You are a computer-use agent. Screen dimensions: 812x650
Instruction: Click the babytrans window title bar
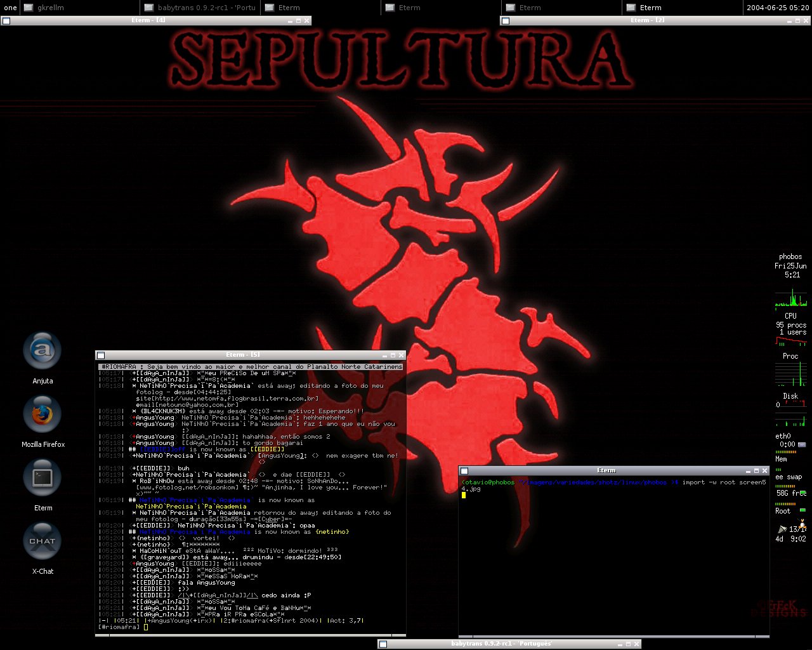(x=501, y=644)
